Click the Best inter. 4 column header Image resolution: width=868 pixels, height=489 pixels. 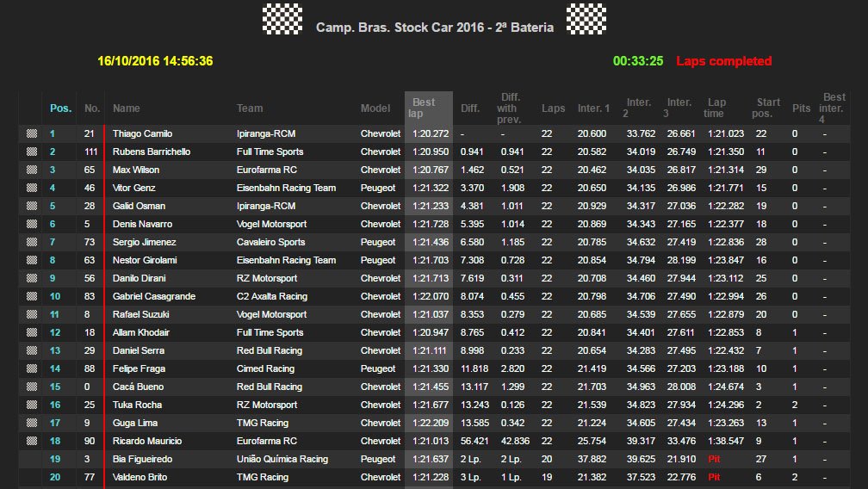click(x=832, y=108)
